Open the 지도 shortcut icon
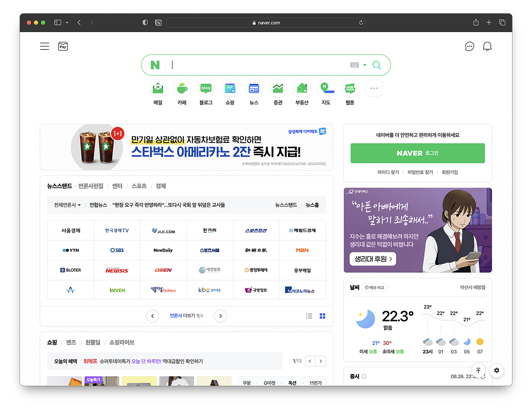This screenshot has width=532, height=412. pyautogui.click(x=326, y=89)
